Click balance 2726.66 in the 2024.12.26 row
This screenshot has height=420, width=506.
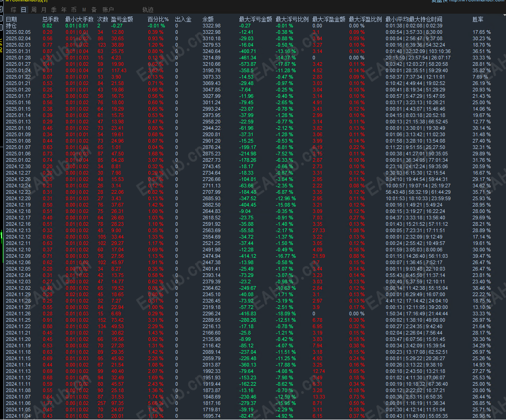[212, 179]
